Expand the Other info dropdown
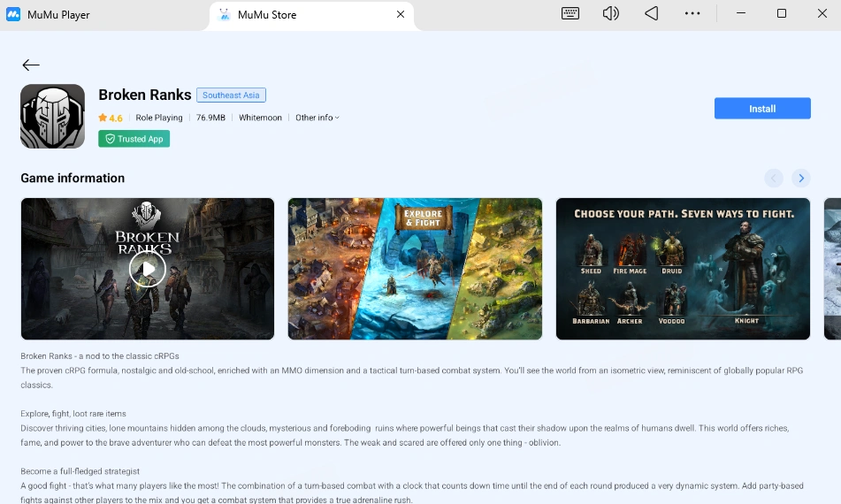This screenshot has height=504, width=841. click(x=317, y=118)
